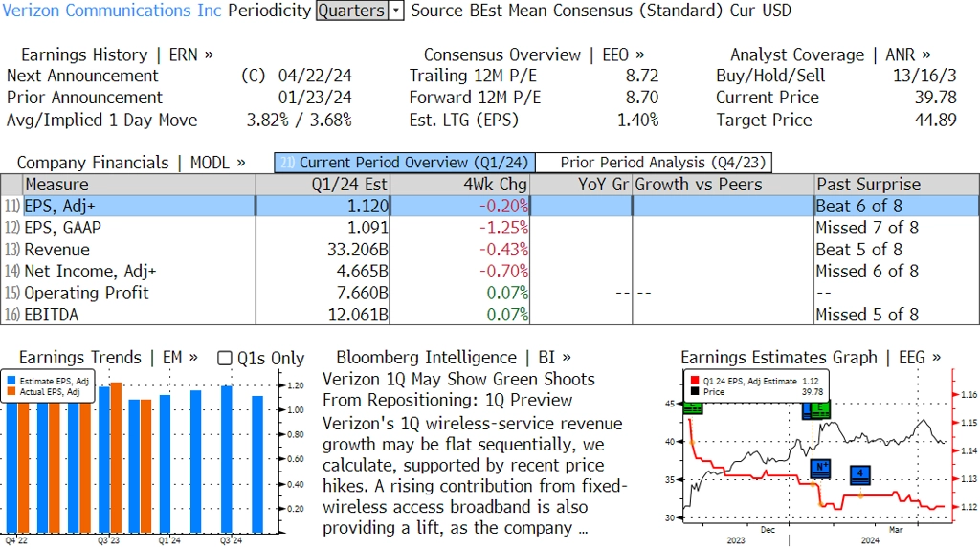The image size is (980, 549).
Task: Select row 13 Revenue
Action: click(x=489, y=250)
